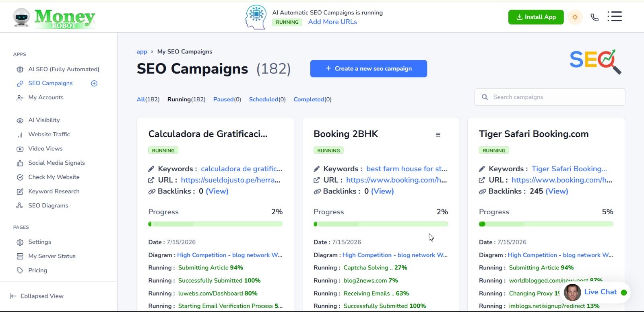The height and width of the screenshot is (312, 644).
Task: Click the Booking 2BHK progress bar
Action: coord(381,224)
